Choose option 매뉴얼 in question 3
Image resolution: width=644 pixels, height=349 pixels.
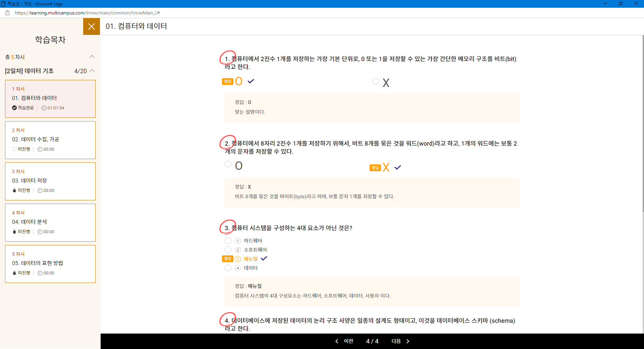[x=251, y=259]
